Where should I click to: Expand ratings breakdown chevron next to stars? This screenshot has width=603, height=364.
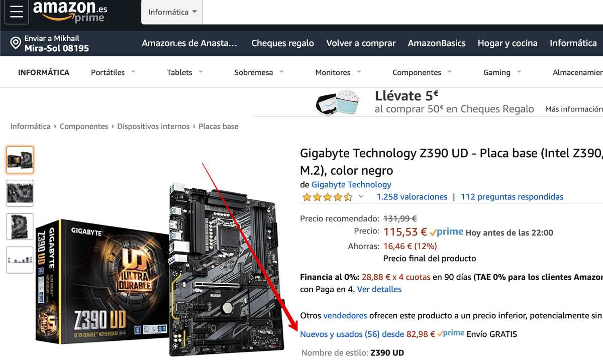[x=361, y=197]
